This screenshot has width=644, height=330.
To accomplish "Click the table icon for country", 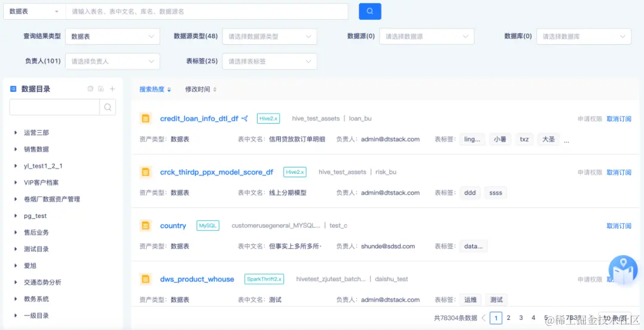I will pos(145,225).
